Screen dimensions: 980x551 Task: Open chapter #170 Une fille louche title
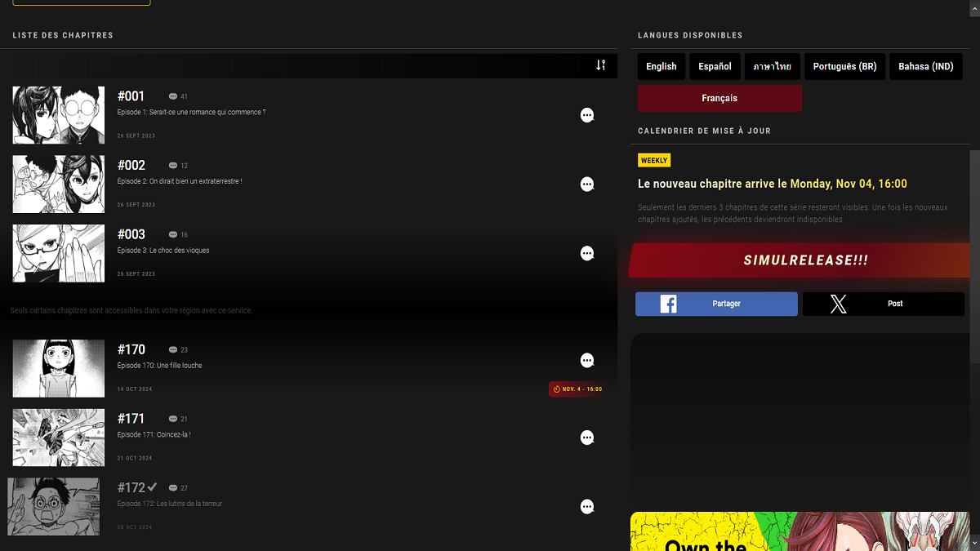(x=159, y=366)
